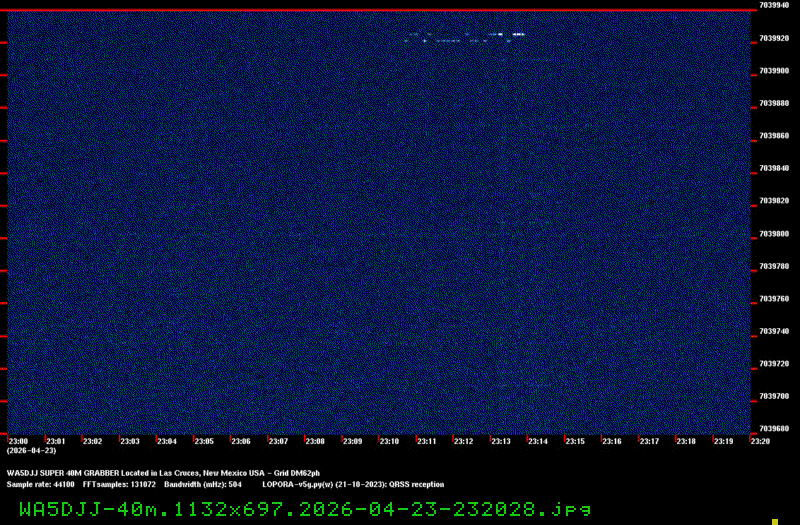
Task: Click the 7039920 frequency label
Action: click(774, 38)
